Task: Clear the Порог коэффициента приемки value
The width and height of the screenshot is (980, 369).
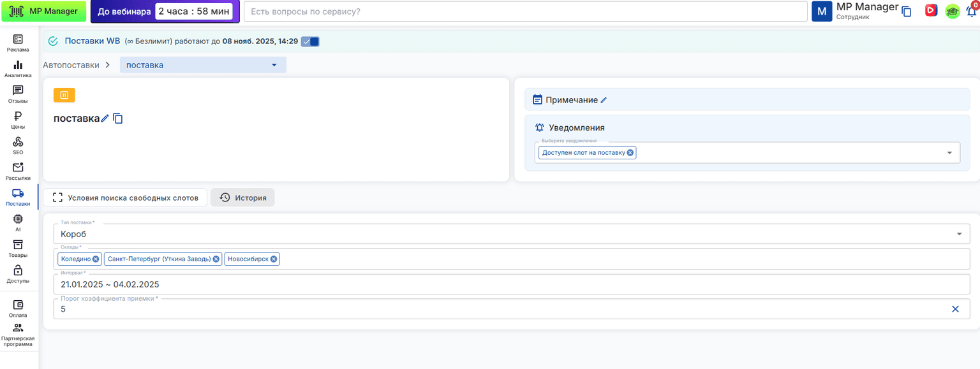Action: coord(955,309)
